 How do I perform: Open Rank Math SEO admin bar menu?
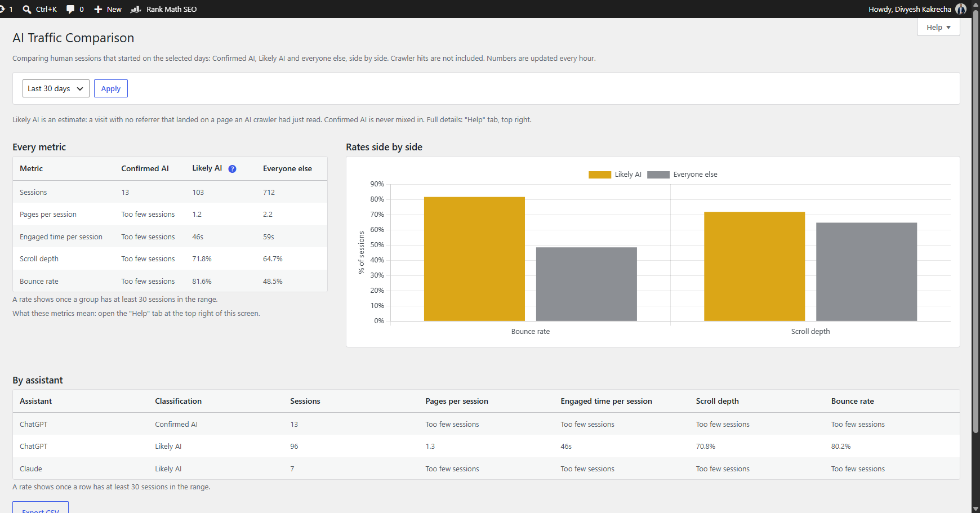tap(163, 9)
